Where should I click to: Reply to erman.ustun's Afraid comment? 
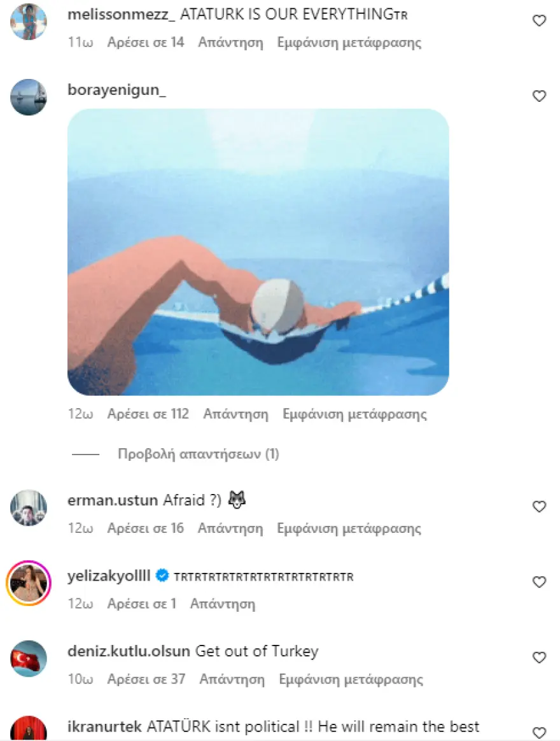[x=230, y=528]
